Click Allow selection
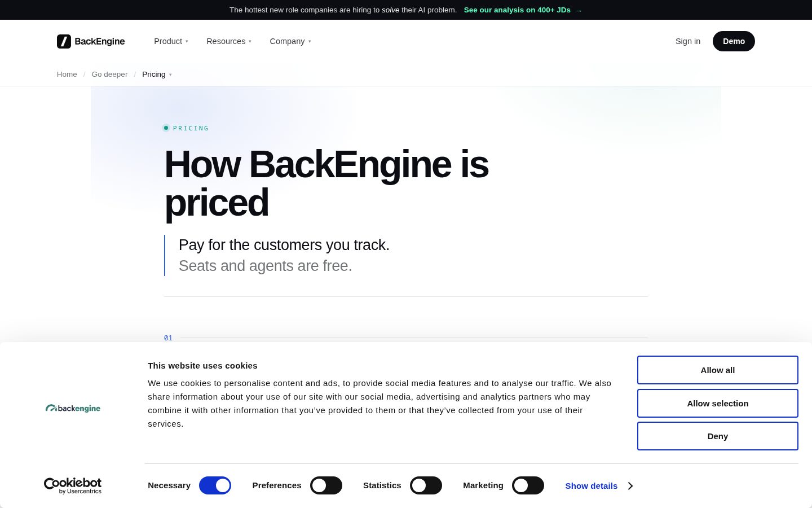812x508 pixels. (x=718, y=404)
